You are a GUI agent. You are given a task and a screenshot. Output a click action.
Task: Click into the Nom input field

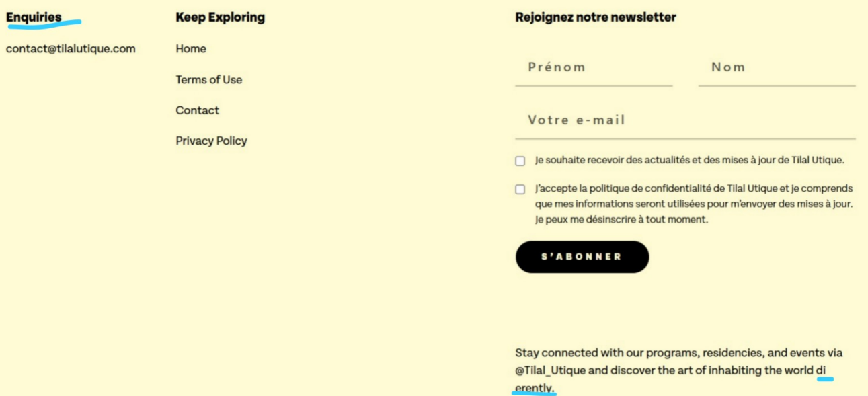777,68
